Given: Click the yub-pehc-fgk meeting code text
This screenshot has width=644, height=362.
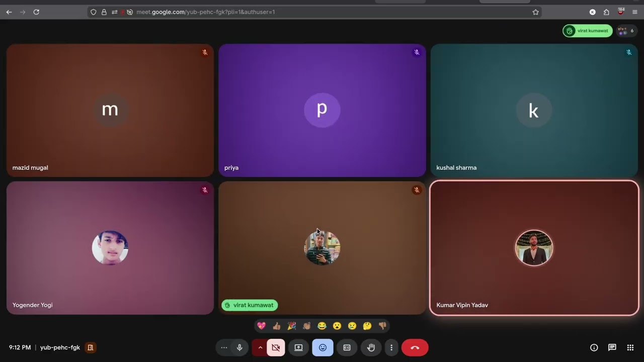Looking at the screenshot, I should pos(60,347).
